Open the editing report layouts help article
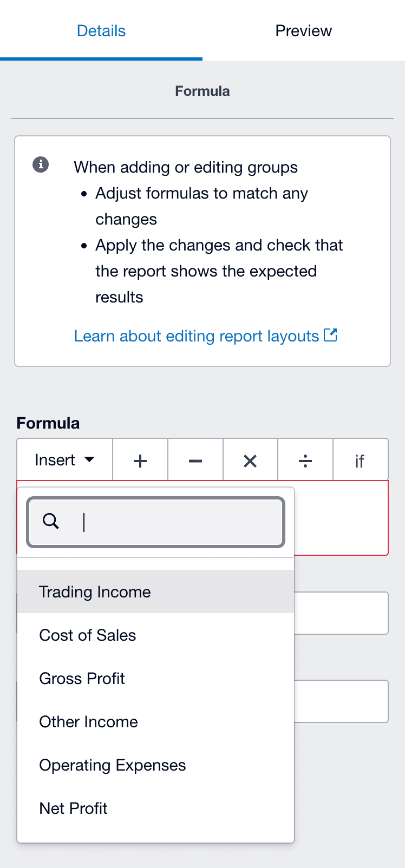405x868 pixels. coord(198,336)
